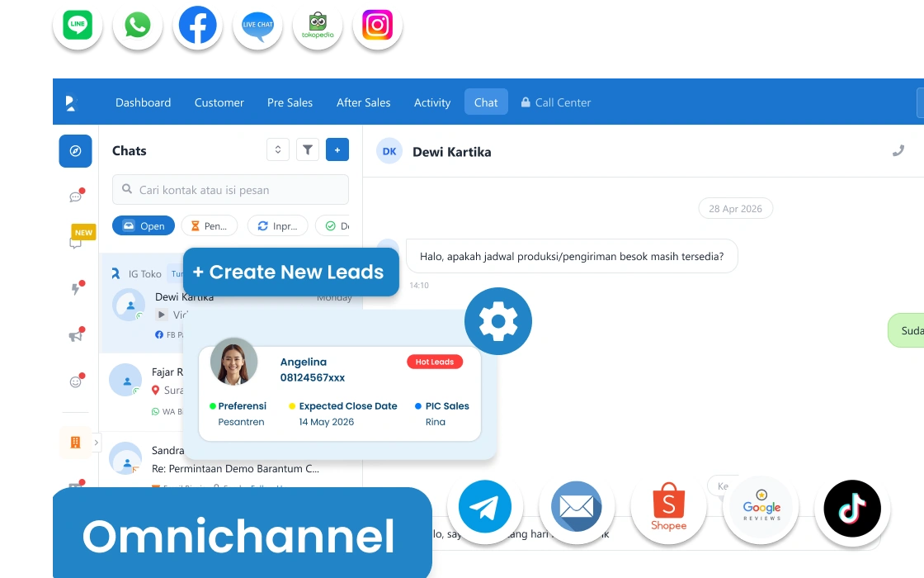Screen dimensions: 924x578
Task: Select the Chat menu tab
Action: tap(486, 102)
